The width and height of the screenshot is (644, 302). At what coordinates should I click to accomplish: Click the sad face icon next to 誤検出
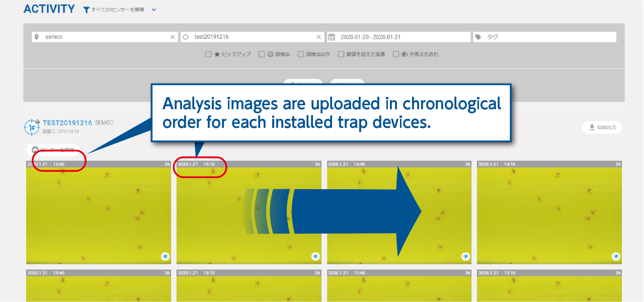tap(270, 54)
